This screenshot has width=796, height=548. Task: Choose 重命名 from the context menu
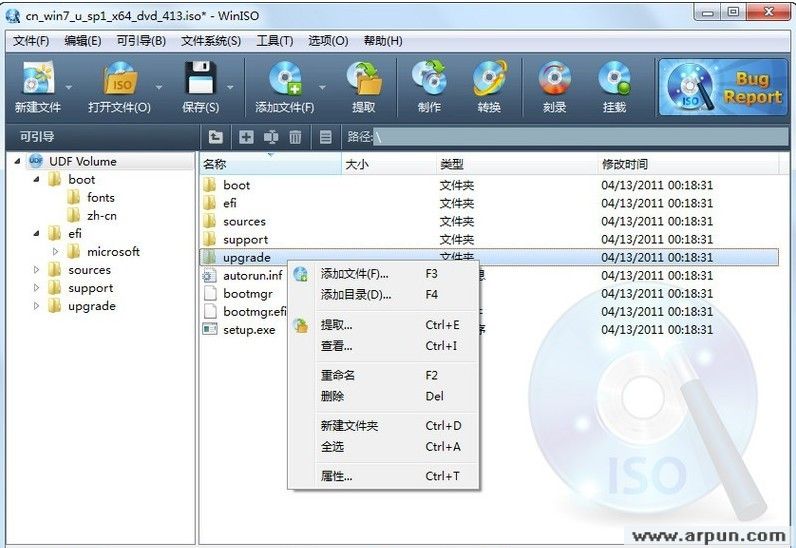pos(338,375)
